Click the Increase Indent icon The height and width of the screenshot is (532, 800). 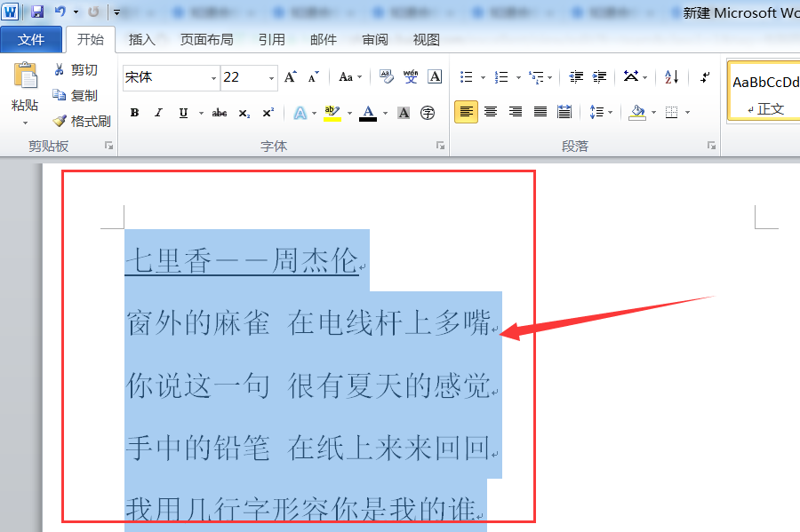(x=599, y=77)
